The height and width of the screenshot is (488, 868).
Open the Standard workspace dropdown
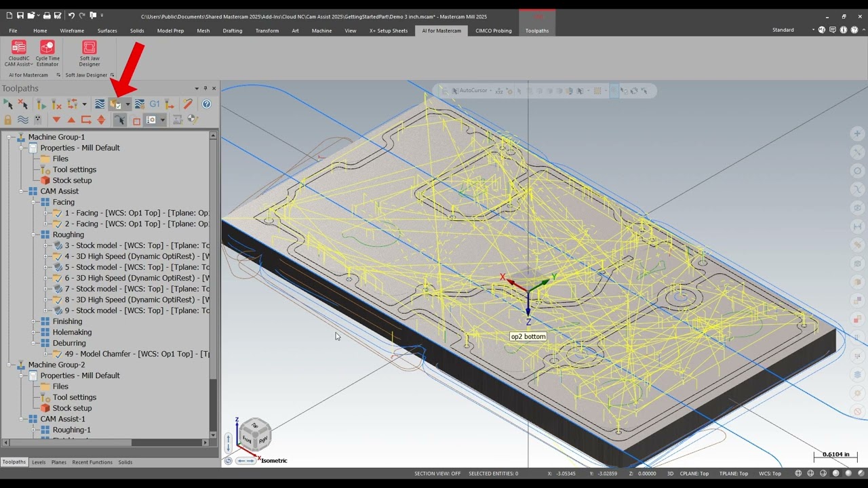(813, 30)
